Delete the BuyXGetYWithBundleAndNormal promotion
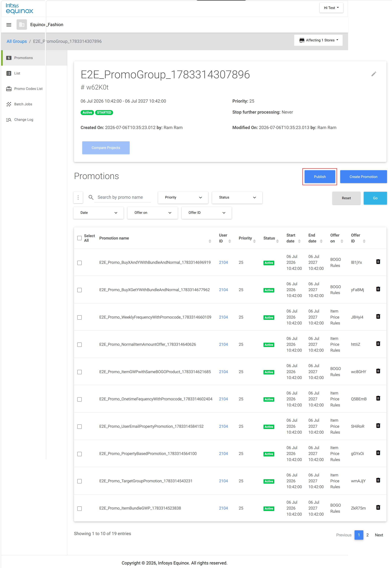392x568 pixels. (x=378, y=289)
